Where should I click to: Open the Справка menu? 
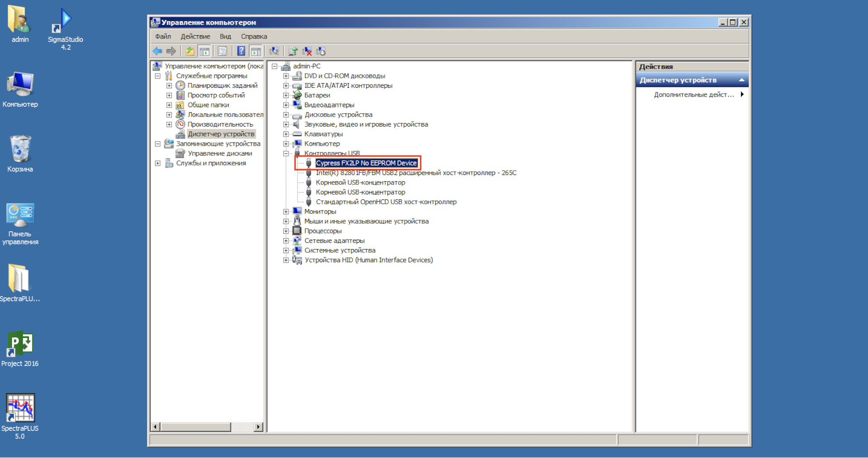[254, 36]
